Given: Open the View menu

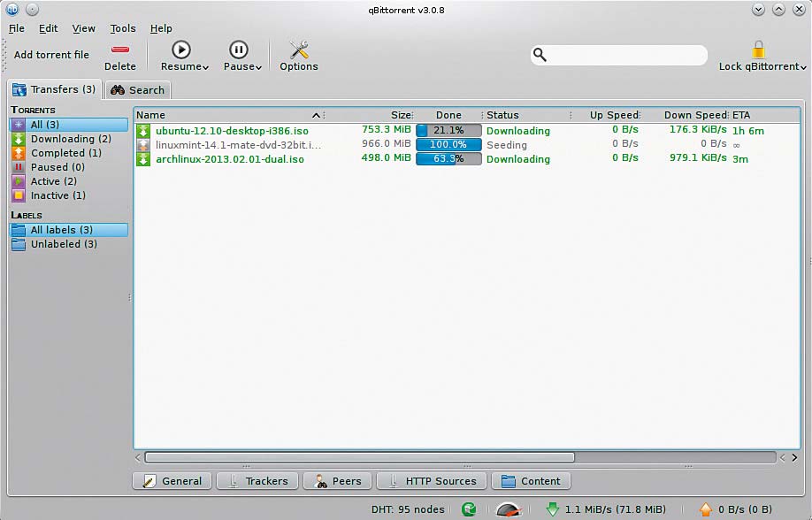Looking at the screenshot, I should (83, 28).
